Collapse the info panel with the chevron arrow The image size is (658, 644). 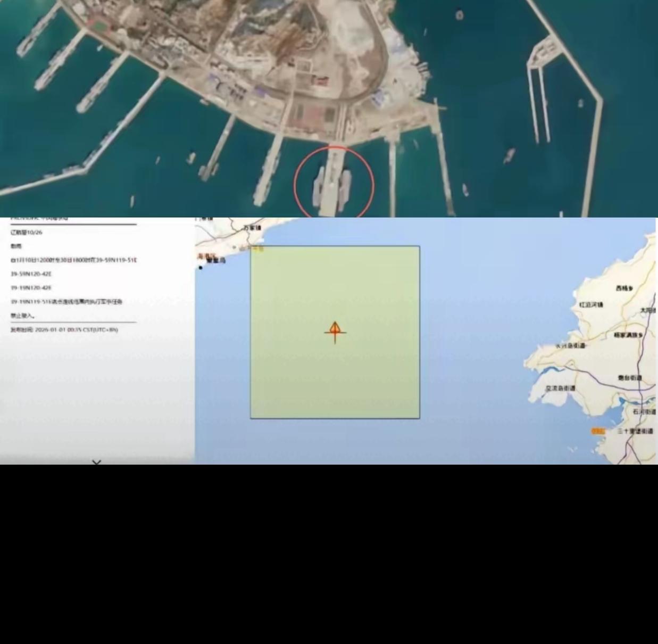click(x=96, y=463)
